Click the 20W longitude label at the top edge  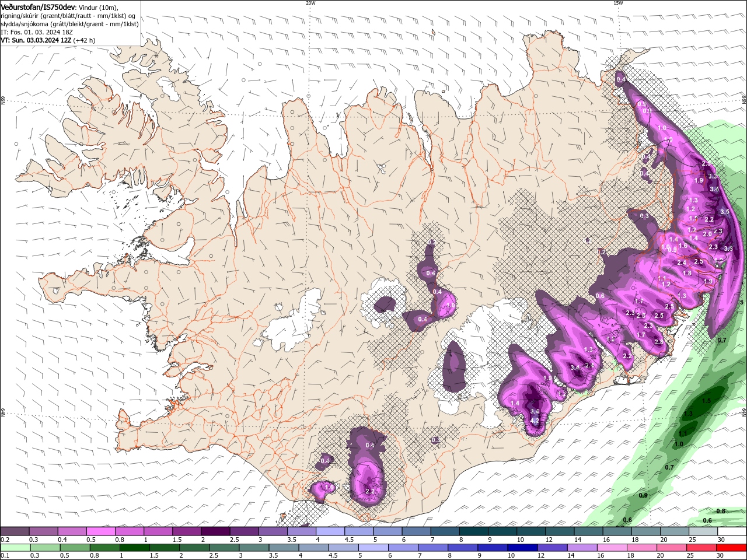point(310,3)
